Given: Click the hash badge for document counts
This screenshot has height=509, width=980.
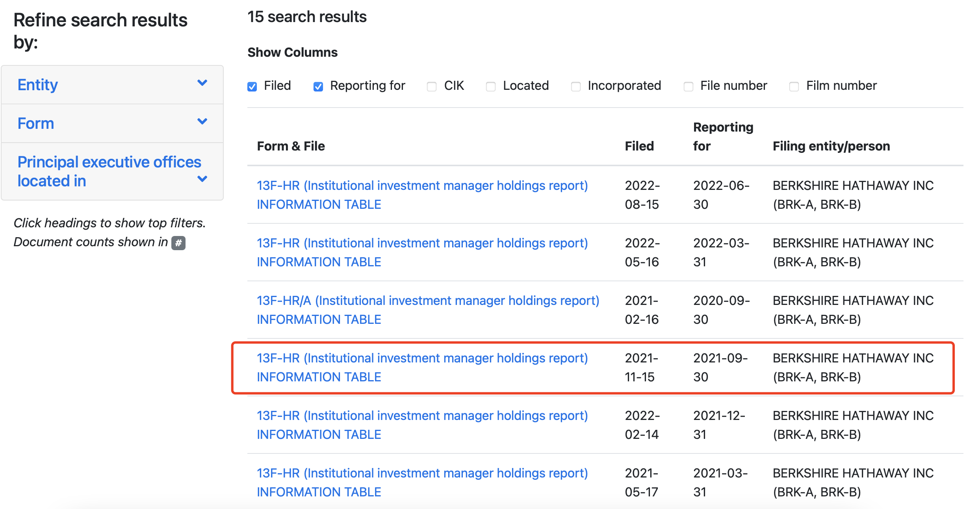Looking at the screenshot, I should (178, 243).
